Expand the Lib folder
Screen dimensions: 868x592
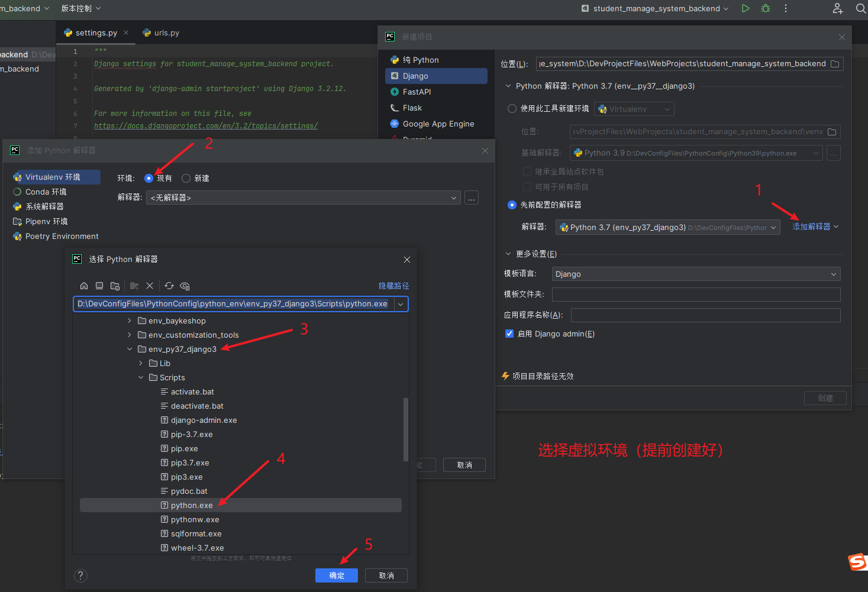point(141,363)
